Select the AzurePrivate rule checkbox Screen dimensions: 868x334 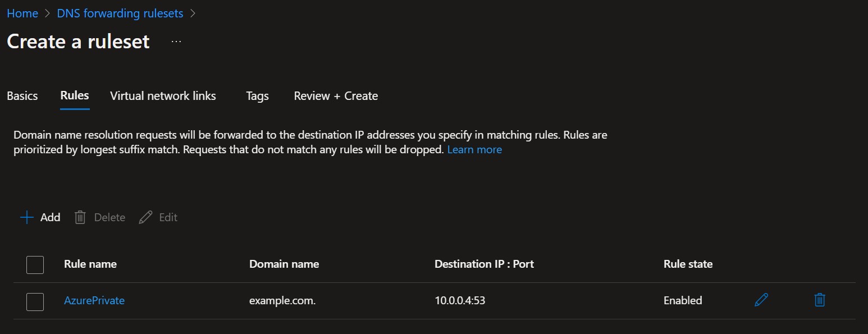35,301
